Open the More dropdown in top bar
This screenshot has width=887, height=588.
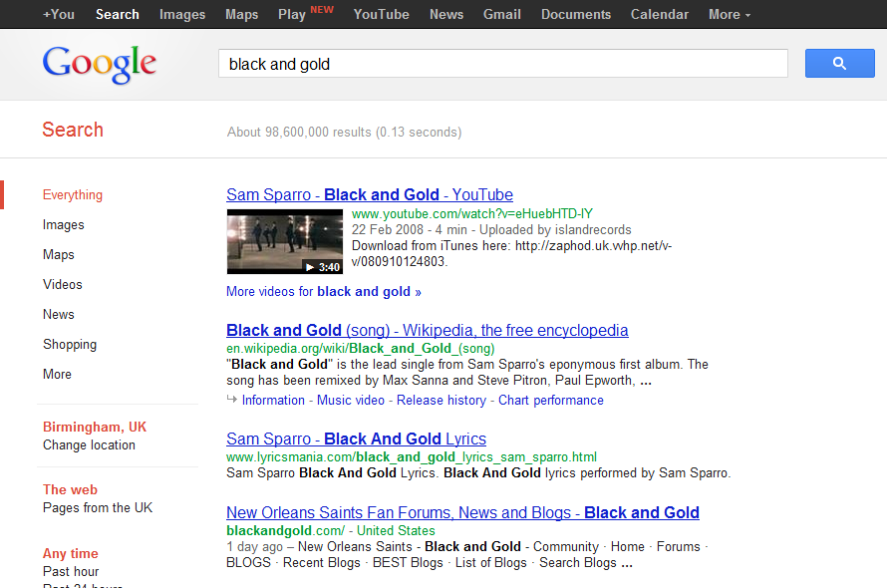pos(730,14)
